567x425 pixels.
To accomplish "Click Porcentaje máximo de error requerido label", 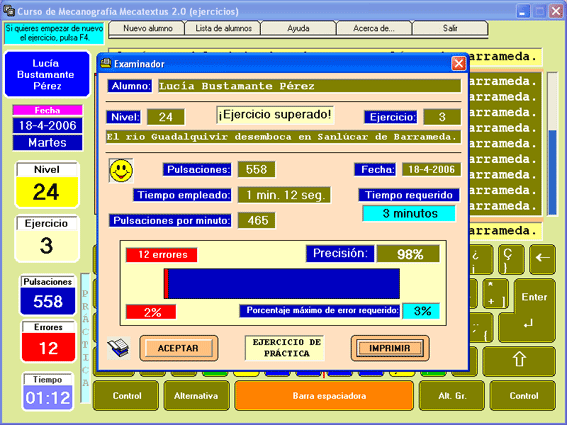I will coord(319,311).
